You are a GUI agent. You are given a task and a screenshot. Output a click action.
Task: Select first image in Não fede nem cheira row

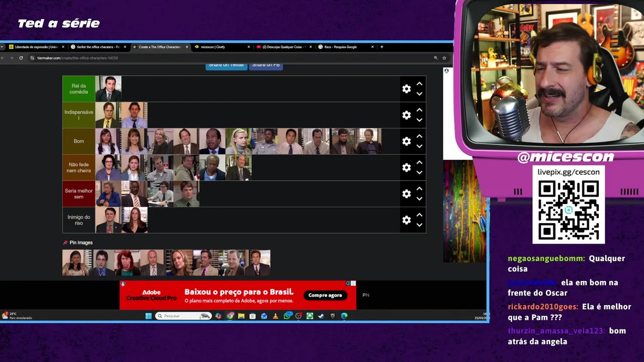coord(109,167)
